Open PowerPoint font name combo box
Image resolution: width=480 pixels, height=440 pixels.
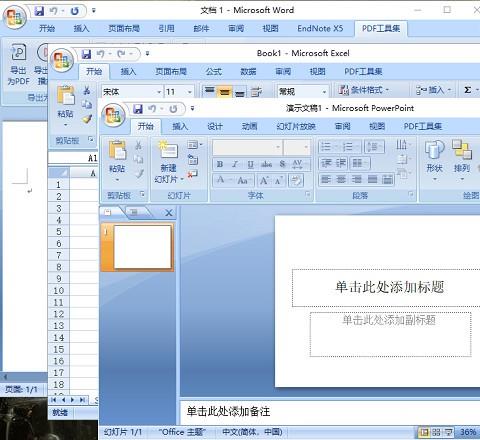(248, 147)
